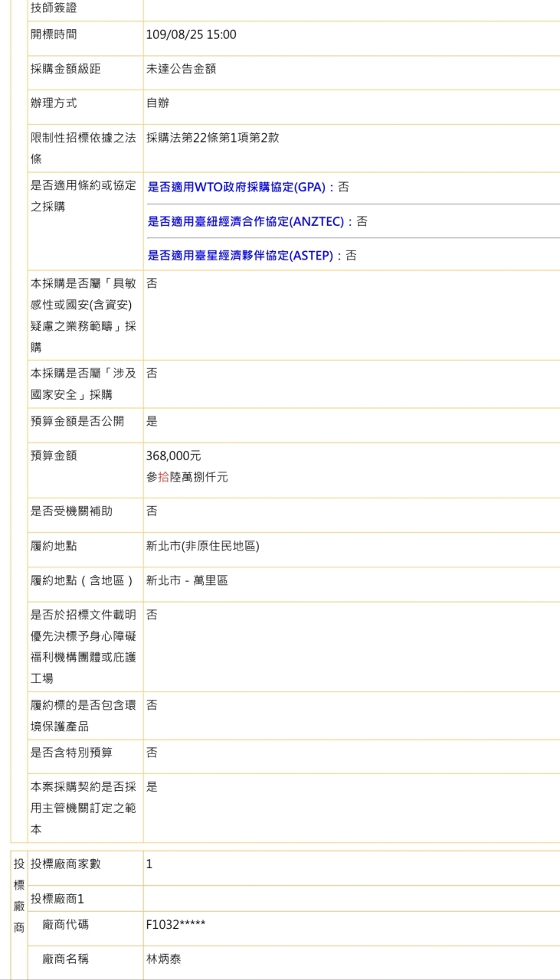Open the 臺紐經濟合作協定(ANZTEC) link
560x980 pixels.
[x=251, y=221]
